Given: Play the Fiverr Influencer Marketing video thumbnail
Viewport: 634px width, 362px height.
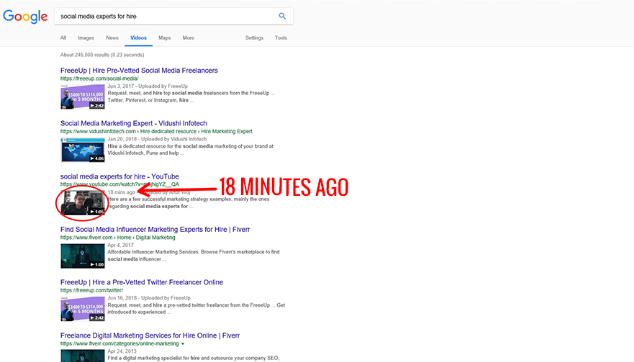Looking at the screenshot, I should pos(82,256).
